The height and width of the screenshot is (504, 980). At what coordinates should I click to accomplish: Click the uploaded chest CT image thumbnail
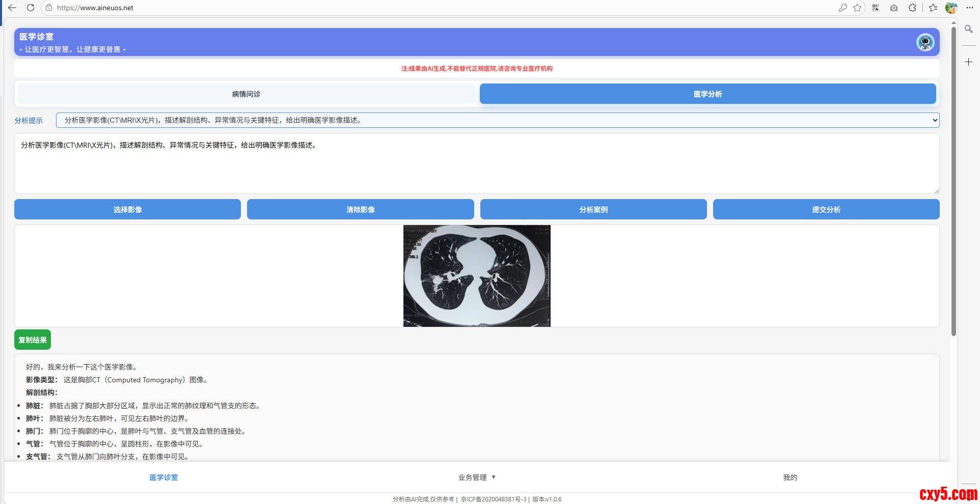477,275
